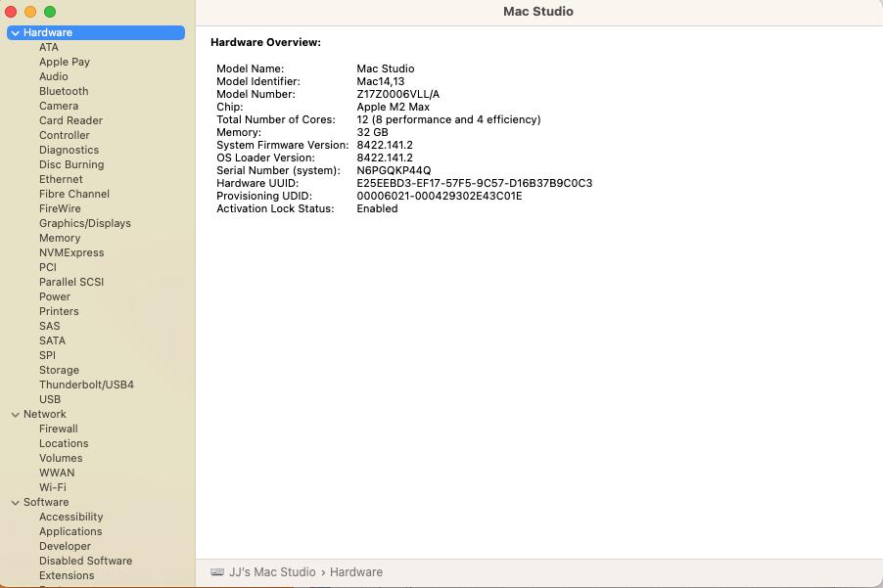Image resolution: width=883 pixels, height=588 pixels.
Task: Select WWAN in the sidebar
Action: tap(57, 473)
